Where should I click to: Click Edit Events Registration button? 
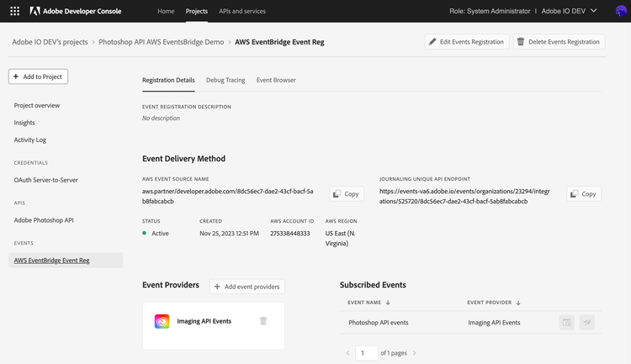pos(467,41)
